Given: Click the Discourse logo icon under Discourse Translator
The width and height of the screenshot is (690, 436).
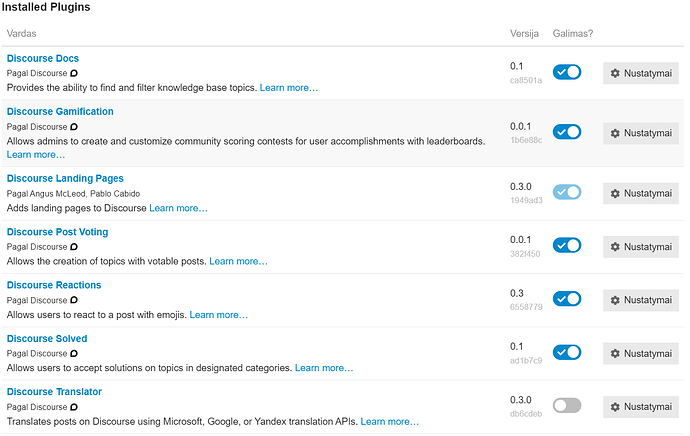Looking at the screenshot, I should click(x=74, y=407).
